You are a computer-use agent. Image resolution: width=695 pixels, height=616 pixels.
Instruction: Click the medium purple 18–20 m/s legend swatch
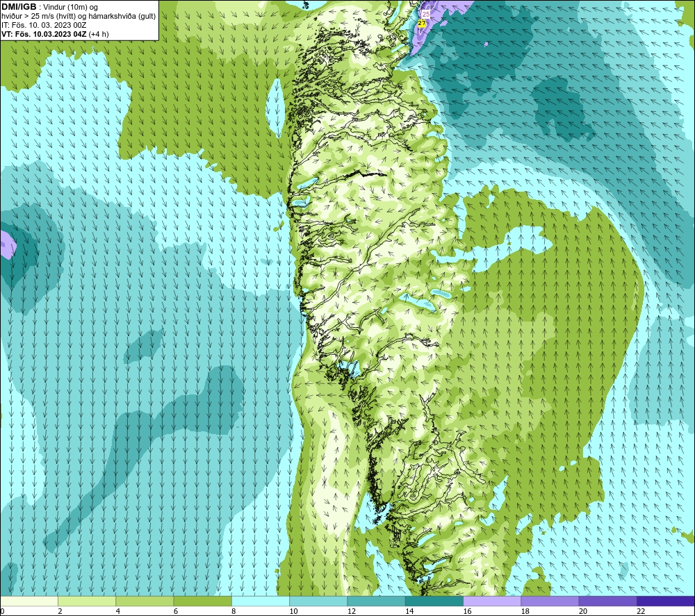[x=550, y=601]
